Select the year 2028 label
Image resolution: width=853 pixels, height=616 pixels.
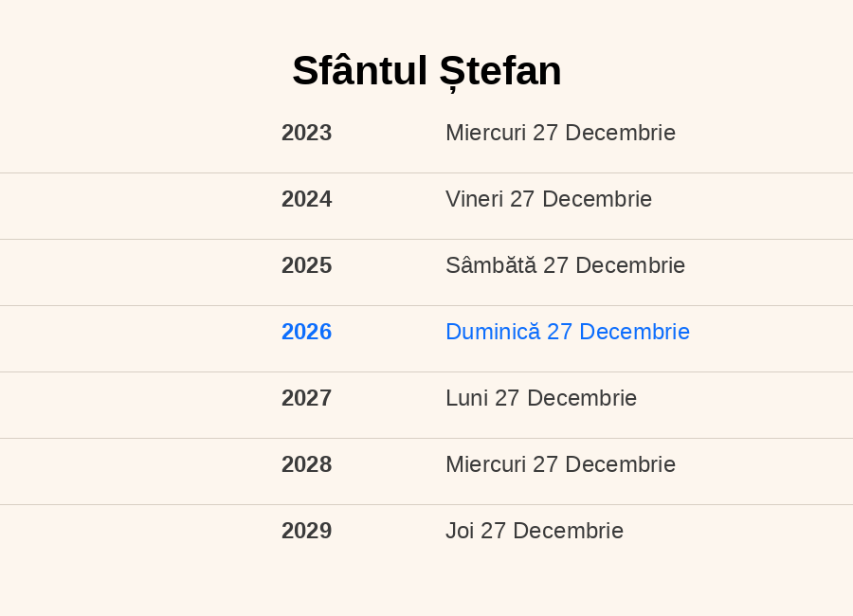[x=306, y=464]
